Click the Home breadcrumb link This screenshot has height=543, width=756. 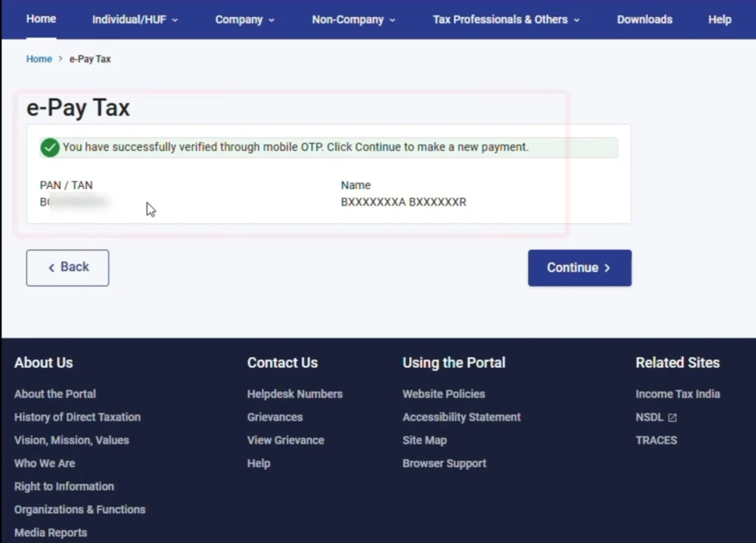coord(39,59)
